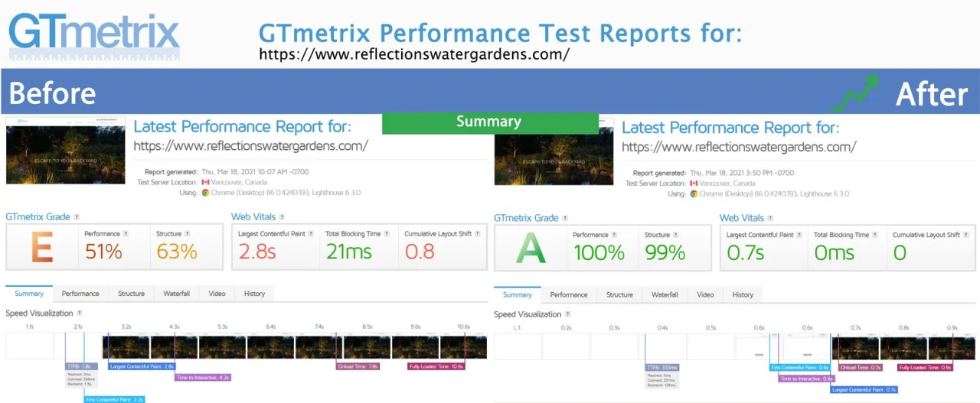Click Time to Interactive 0.6s marker
This screenshot has width=980, height=403.
806,378
